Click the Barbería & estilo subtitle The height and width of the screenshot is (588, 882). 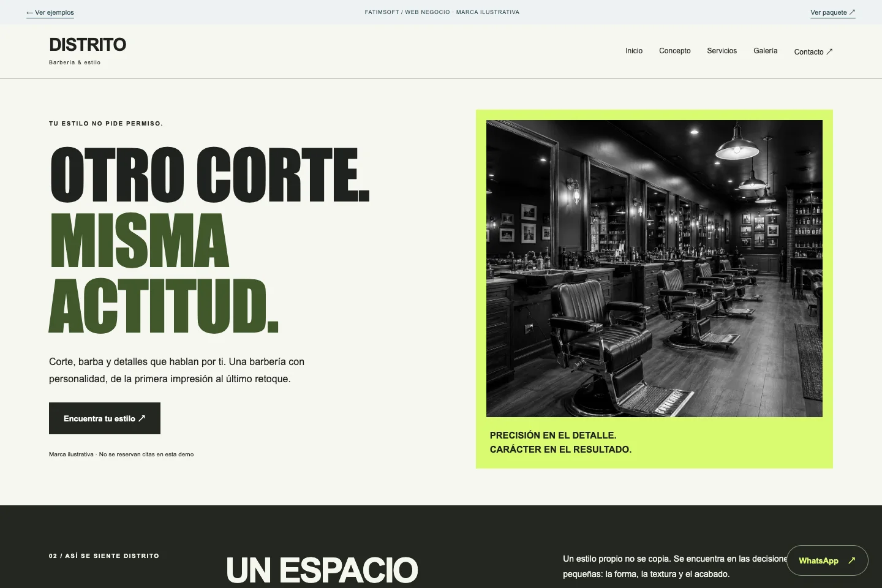[x=75, y=62]
